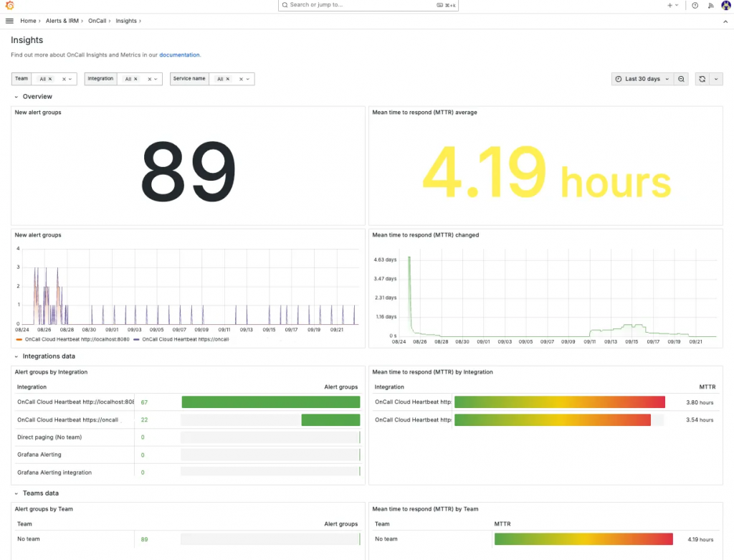This screenshot has width=734, height=560.
Task: Click the plus add-new icon
Action: click(x=670, y=5)
